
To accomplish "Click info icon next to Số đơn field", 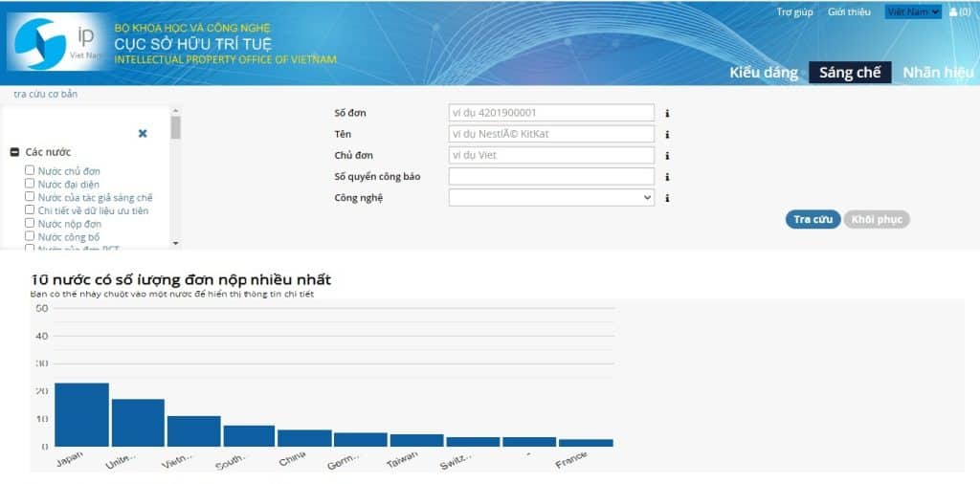I will [x=667, y=113].
